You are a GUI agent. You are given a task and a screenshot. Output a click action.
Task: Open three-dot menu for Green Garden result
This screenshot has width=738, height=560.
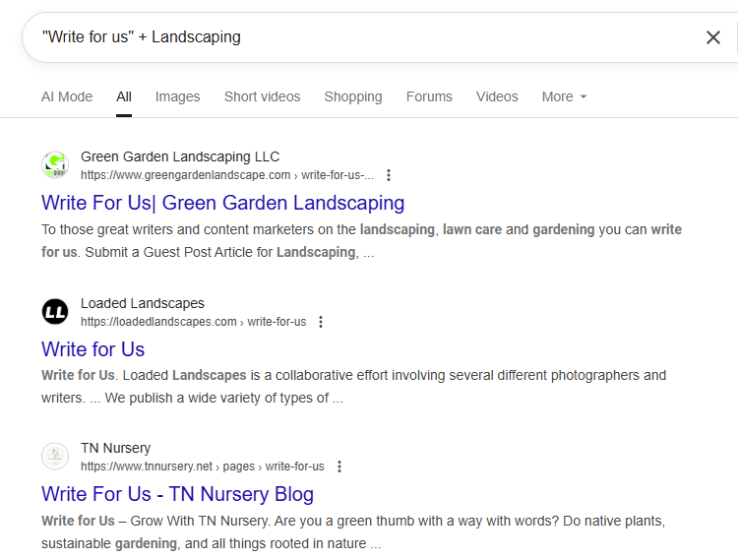(389, 175)
